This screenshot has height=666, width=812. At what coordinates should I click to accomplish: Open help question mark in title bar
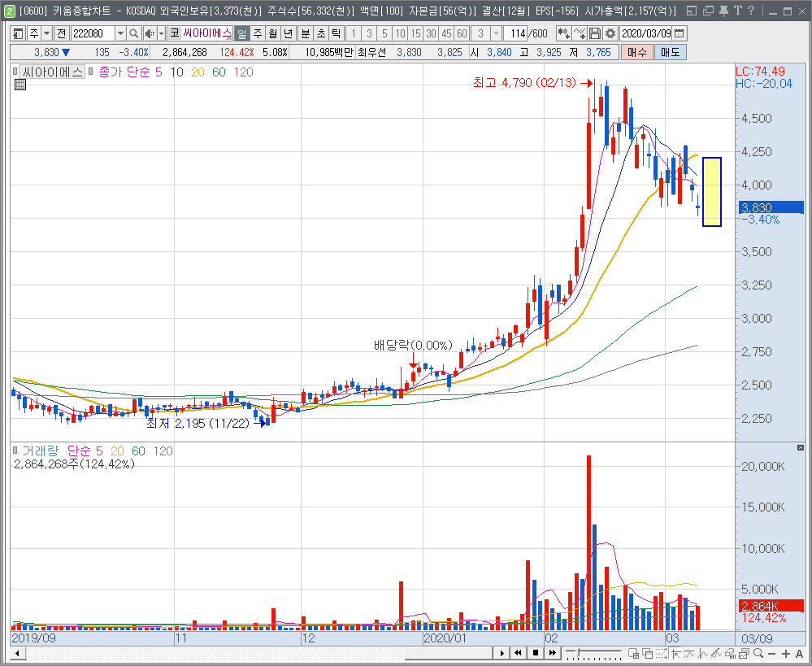point(751,11)
